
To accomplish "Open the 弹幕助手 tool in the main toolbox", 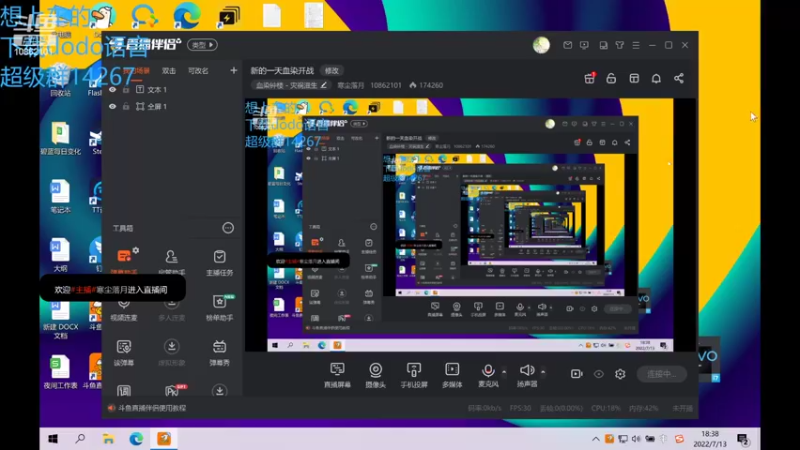I will coord(124,261).
